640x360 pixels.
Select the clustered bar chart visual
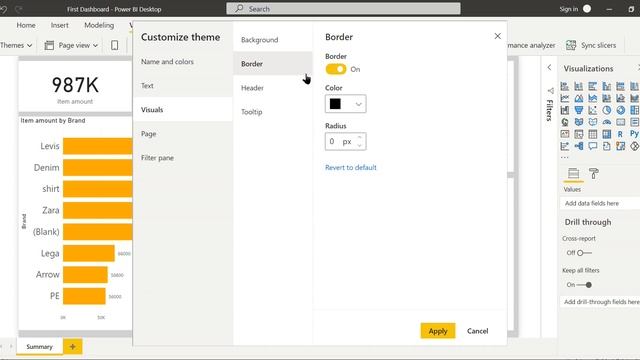[593, 86]
